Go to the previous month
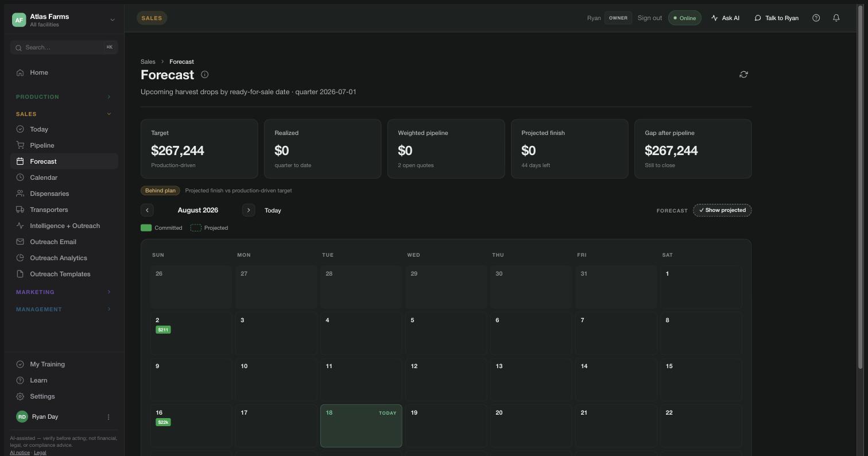The width and height of the screenshot is (868, 456). [x=147, y=210]
